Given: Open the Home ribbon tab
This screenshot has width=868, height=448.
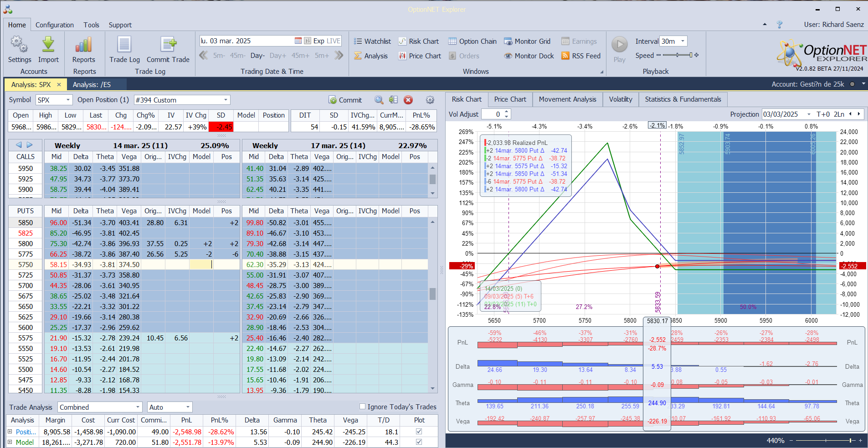Looking at the screenshot, I should pyautogui.click(x=17, y=25).
